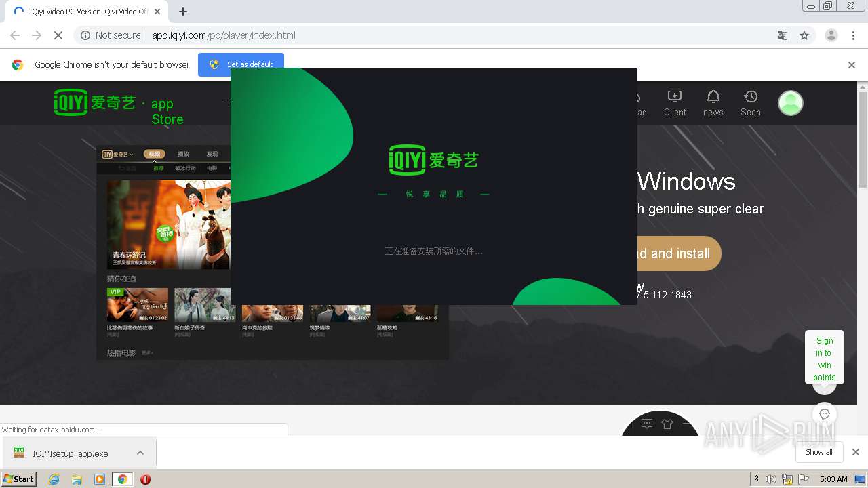The width and height of the screenshot is (868, 488).
Task: Click Set as default button
Action: pos(241,64)
